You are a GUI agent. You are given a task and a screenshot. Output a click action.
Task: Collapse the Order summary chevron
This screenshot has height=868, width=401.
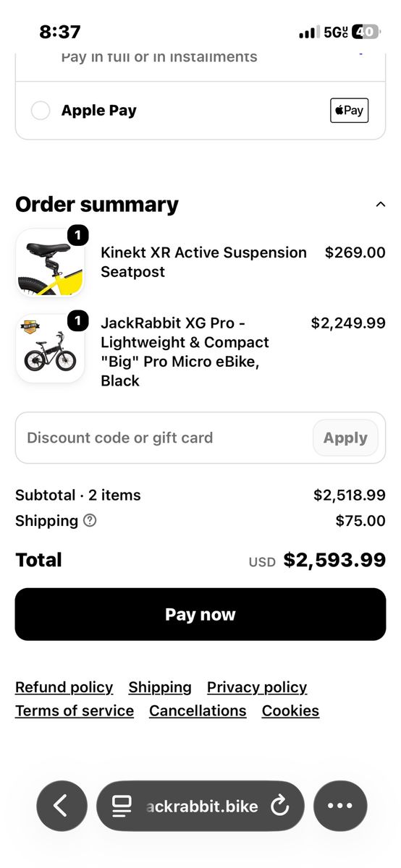click(381, 205)
